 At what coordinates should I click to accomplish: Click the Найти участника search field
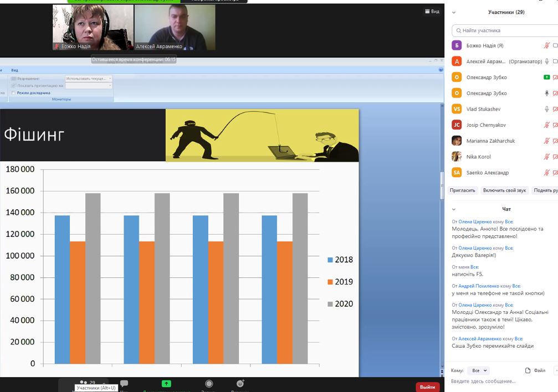pos(504,30)
